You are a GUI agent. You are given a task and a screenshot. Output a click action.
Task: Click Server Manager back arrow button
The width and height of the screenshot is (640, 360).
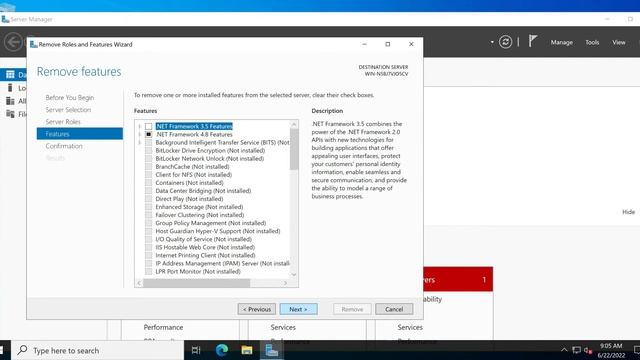pyautogui.click(x=13, y=42)
